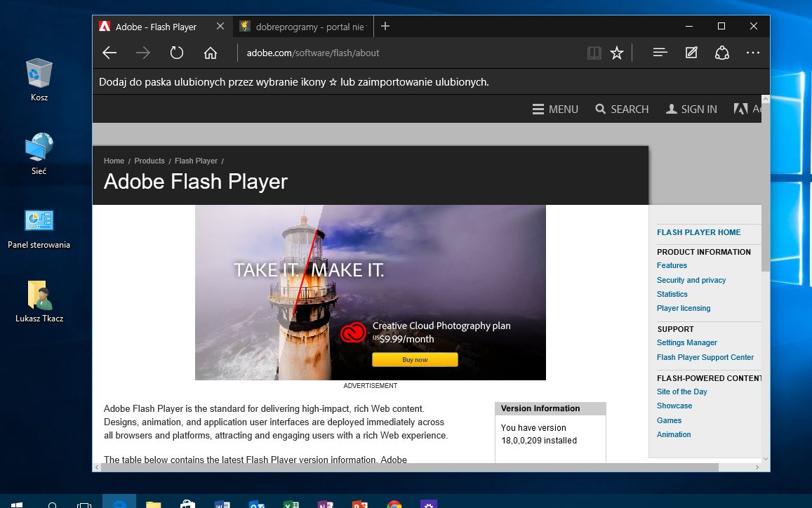812x508 pixels.
Task: Make a web note with pen icon
Action: tap(691, 53)
